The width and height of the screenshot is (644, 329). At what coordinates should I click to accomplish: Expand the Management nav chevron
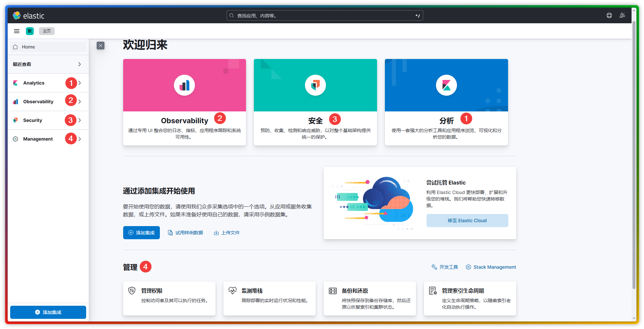(x=80, y=139)
